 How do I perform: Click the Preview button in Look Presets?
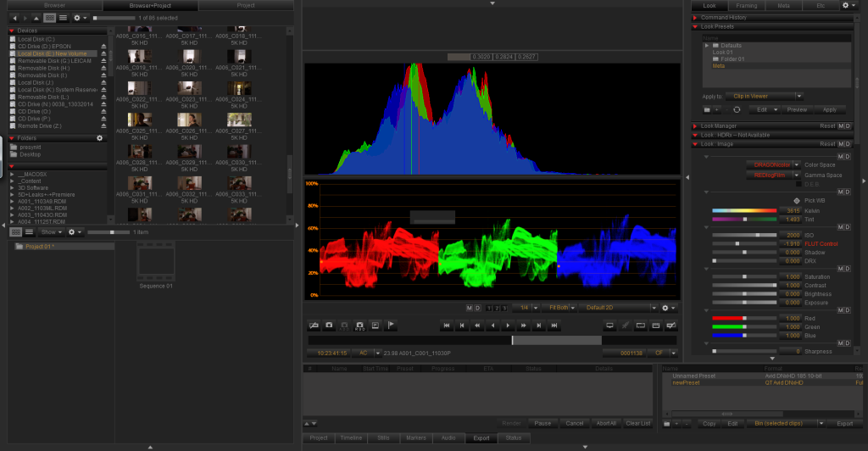pos(797,109)
